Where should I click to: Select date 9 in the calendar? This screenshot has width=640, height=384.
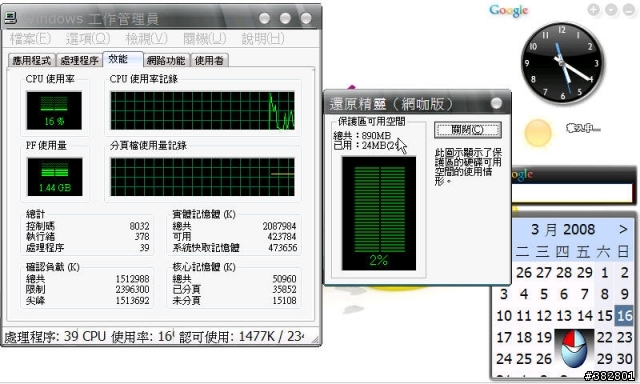click(x=624, y=294)
